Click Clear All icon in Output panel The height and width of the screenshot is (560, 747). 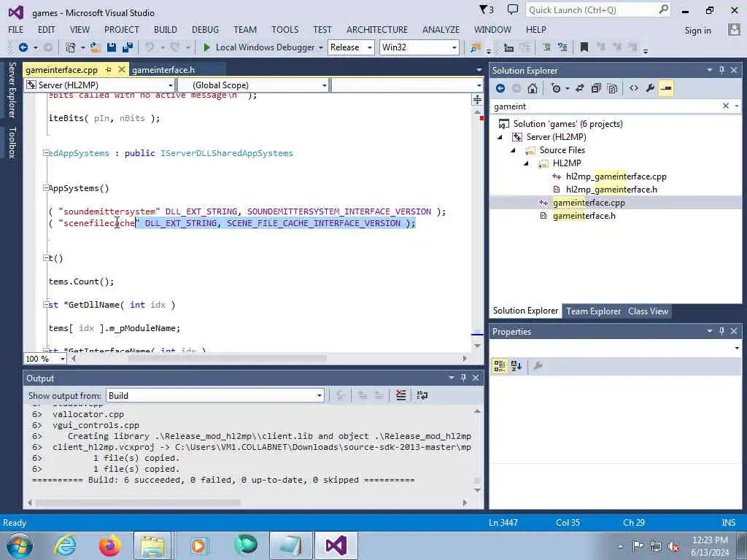coord(401,395)
